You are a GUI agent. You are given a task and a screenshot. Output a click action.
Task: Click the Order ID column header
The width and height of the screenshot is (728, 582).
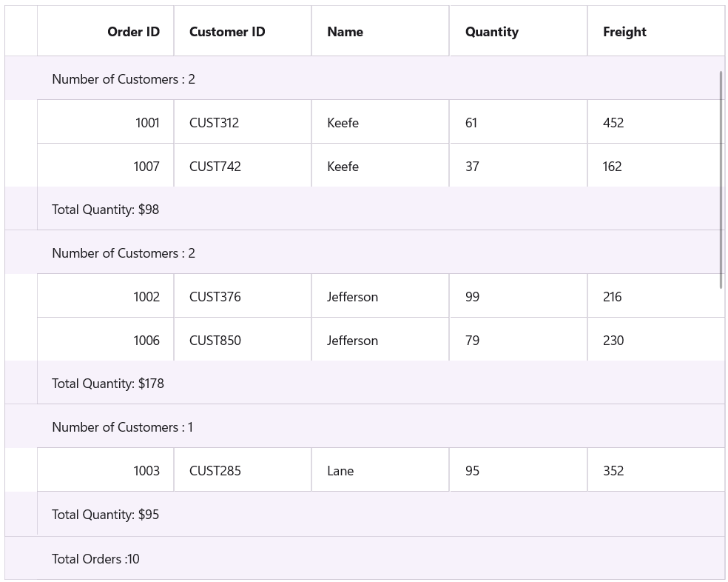133,32
